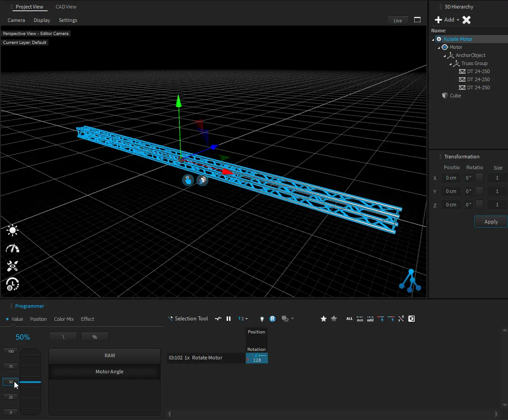Click the vertical value fader at 50%

click(31, 382)
